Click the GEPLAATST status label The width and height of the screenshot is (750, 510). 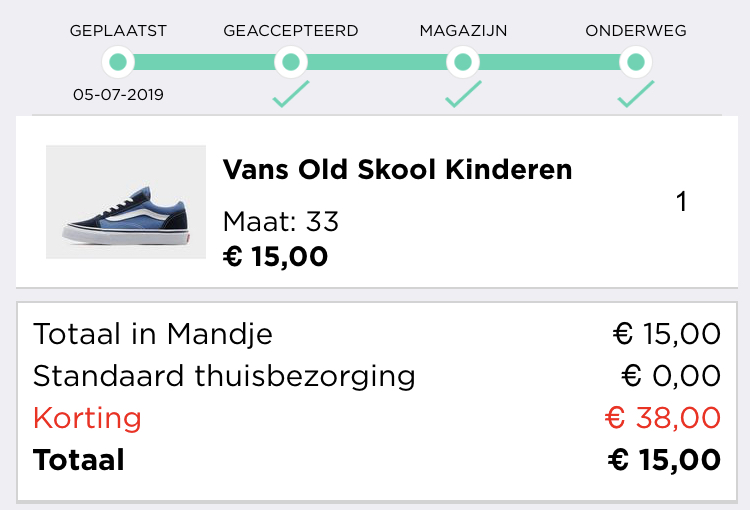(118, 31)
